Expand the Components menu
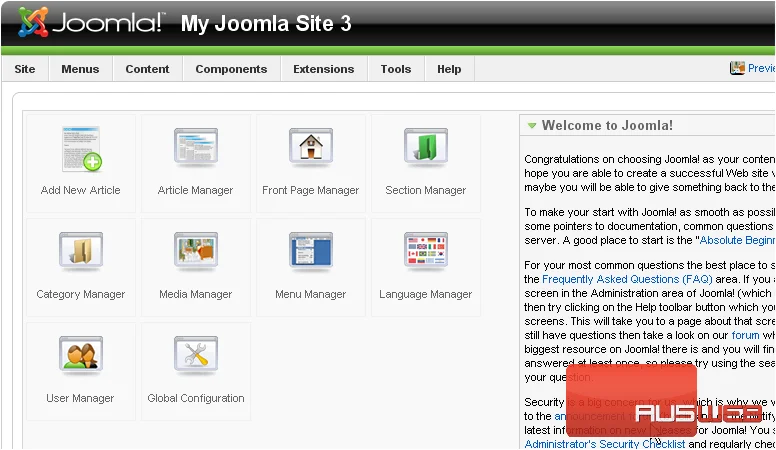Image resolution: width=776 pixels, height=450 pixels. coord(231,69)
